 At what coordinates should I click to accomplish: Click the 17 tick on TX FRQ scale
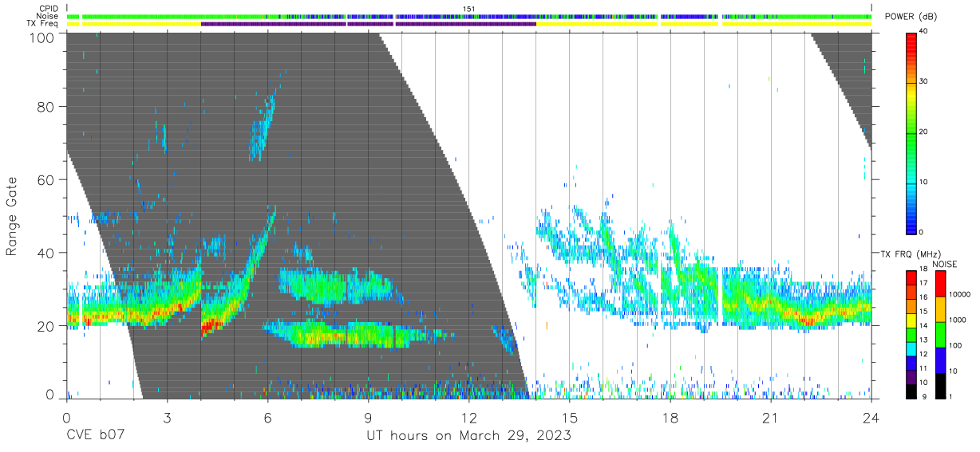(x=924, y=283)
